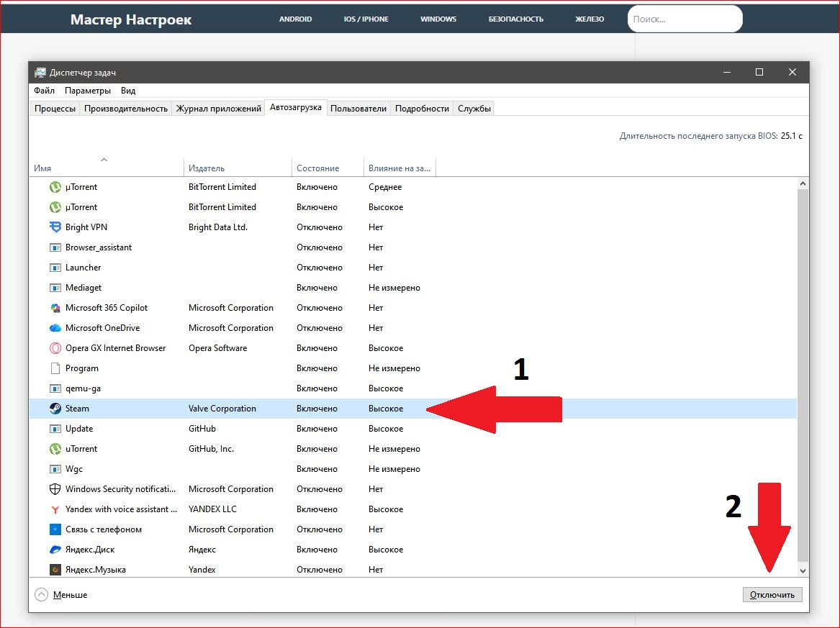
Task: Open the ЖЕЛЕЗО site section
Action: pos(590,19)
